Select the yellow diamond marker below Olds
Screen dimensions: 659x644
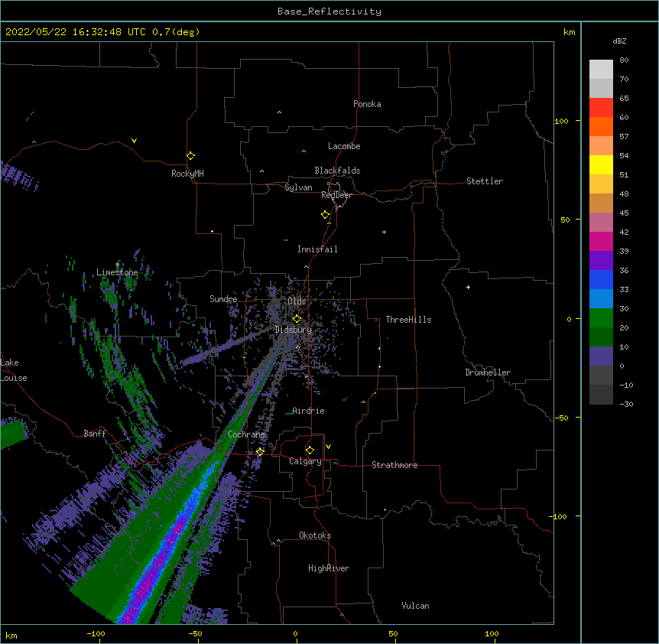coord(297,319)
